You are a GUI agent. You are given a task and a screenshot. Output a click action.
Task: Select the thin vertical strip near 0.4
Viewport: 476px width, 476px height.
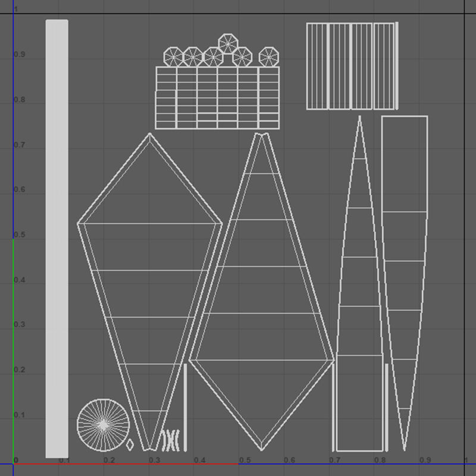coord(185,408)
